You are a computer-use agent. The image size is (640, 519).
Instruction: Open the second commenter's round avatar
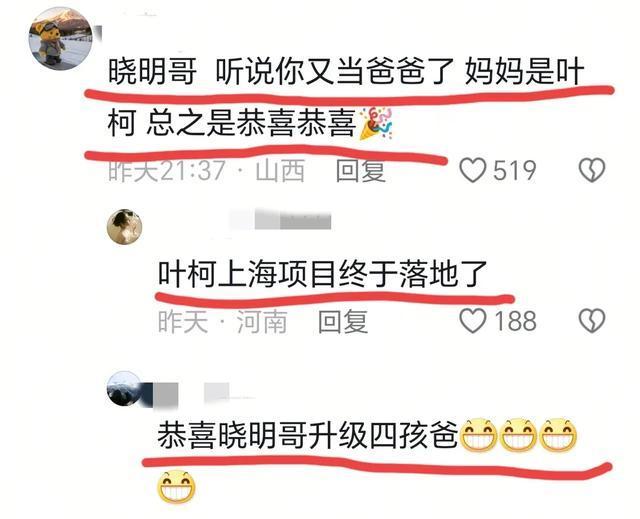point(124,227)
